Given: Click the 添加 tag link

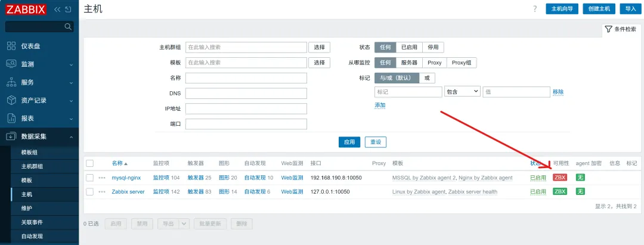Looking at the screenshot, I should coord(380,105).
